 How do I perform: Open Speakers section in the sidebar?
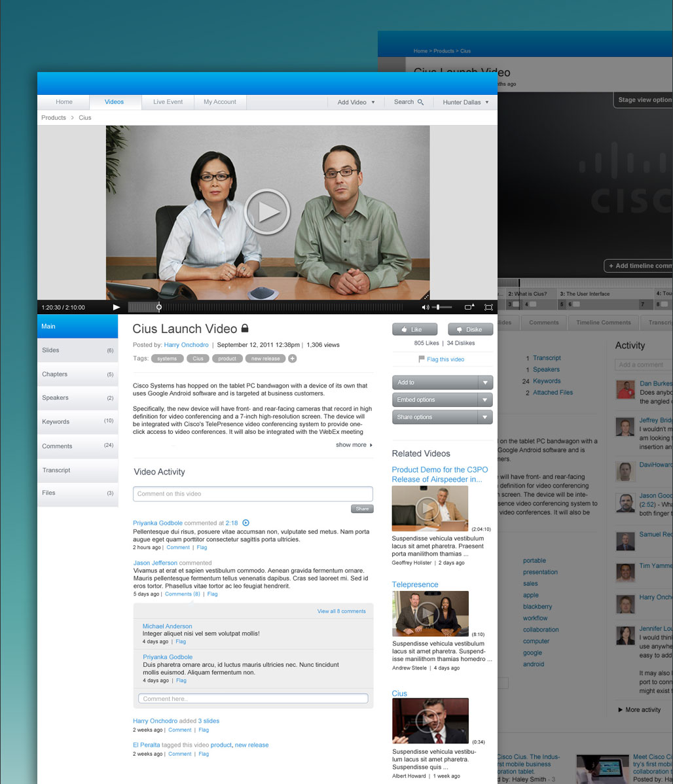pos(77,397)
